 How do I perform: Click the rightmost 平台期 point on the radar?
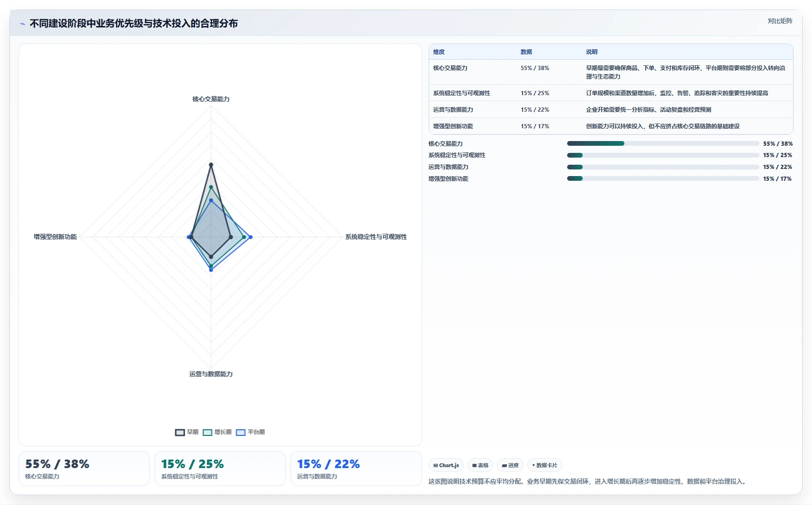[x=250, y=237]
